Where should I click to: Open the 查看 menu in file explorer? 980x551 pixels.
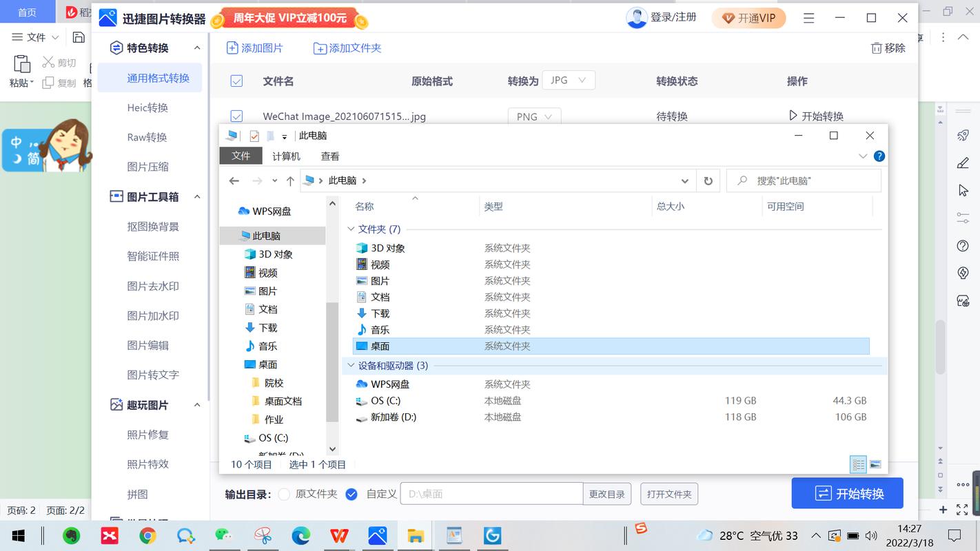pos(329,156)
